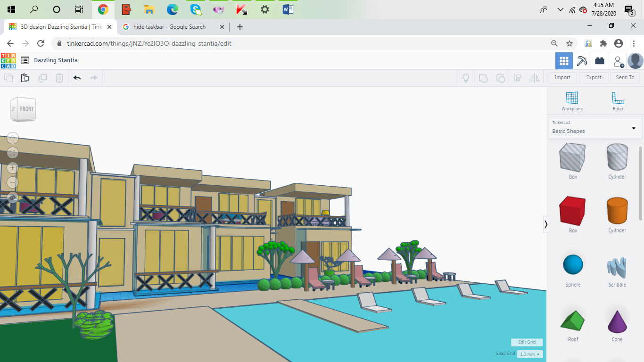The image size is (644, 362).
Task: Click the Show all lightbulb icon
Action: (x=466, y=78)
